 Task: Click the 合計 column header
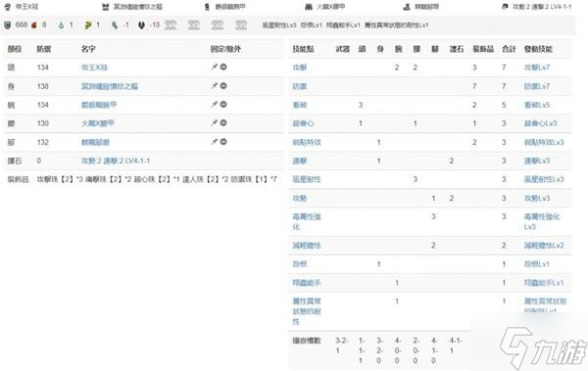(x=509, y=49)
